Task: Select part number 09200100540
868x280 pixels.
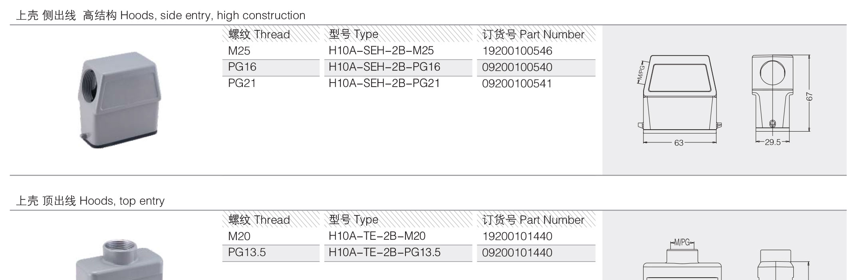Action: 517,67
